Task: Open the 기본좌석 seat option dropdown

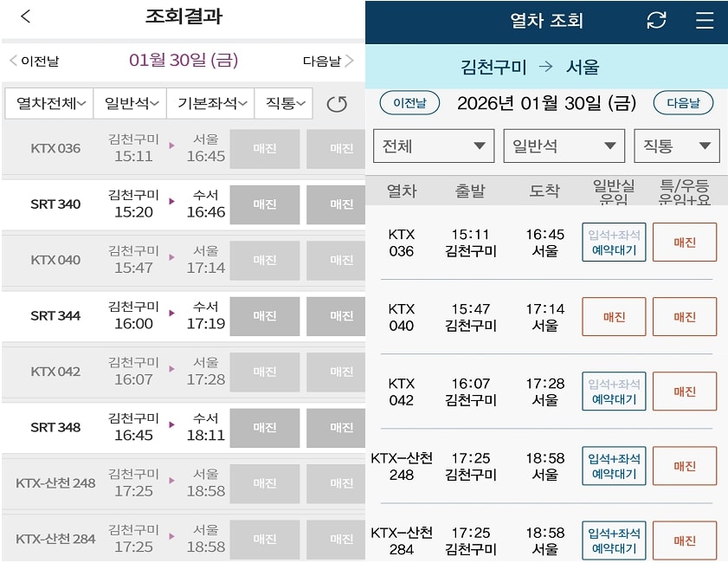Action: pos(210,103)
